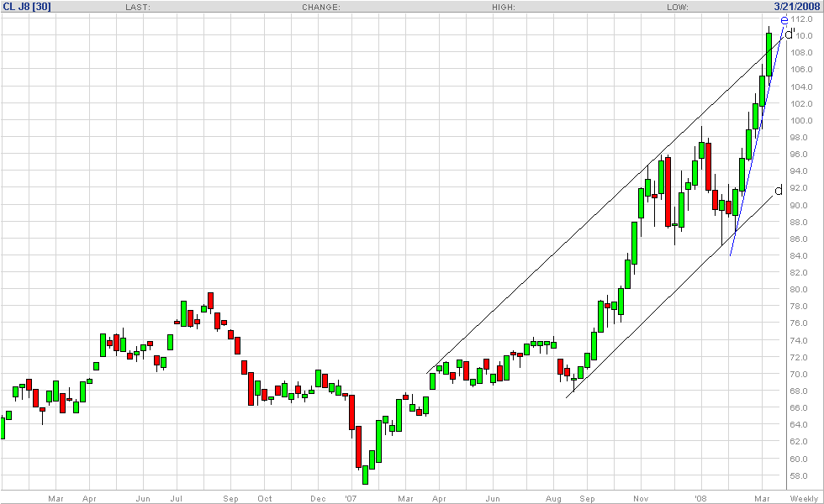Click the 104.0 price axis label
The width and height of the screenshot is (824, 504).
tap(802, 87)
